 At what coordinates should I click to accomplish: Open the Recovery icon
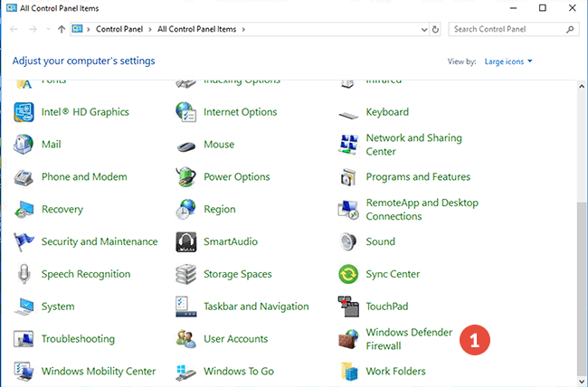(x=24, y=209)
